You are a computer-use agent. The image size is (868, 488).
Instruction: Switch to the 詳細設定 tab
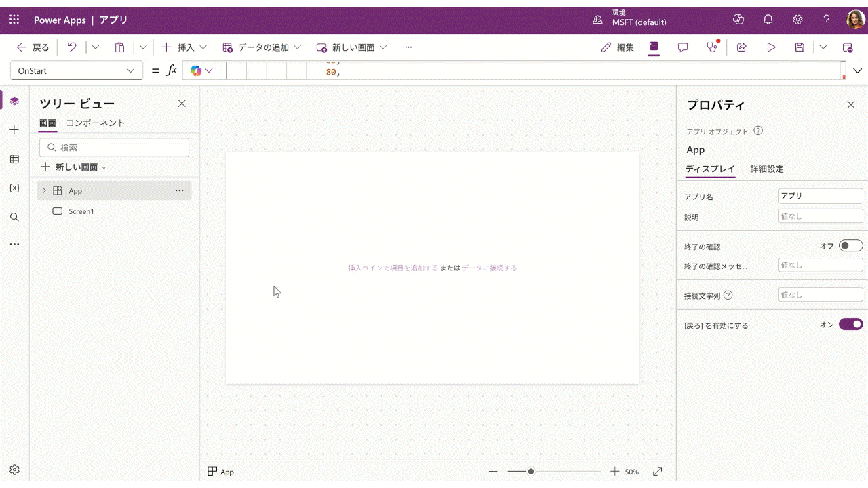coord(766,169)
